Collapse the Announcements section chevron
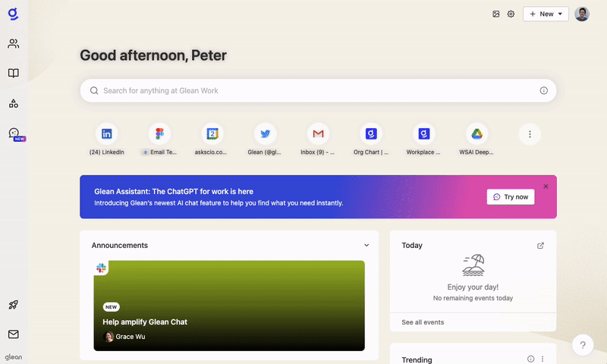The height and width of the screenshot is (364, 607). click(x=366, y=245)
